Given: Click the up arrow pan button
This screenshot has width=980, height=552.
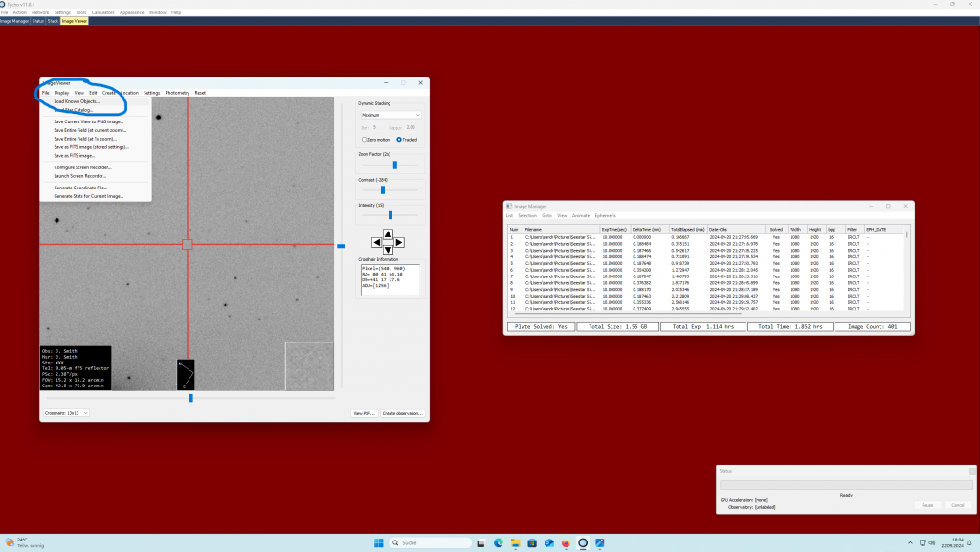Looking at the screenshot, I should tap(388, 233).
